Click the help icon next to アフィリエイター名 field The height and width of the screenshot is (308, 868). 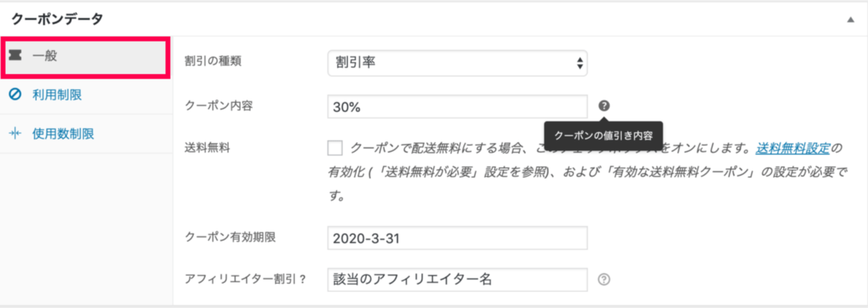pos(604,279)
